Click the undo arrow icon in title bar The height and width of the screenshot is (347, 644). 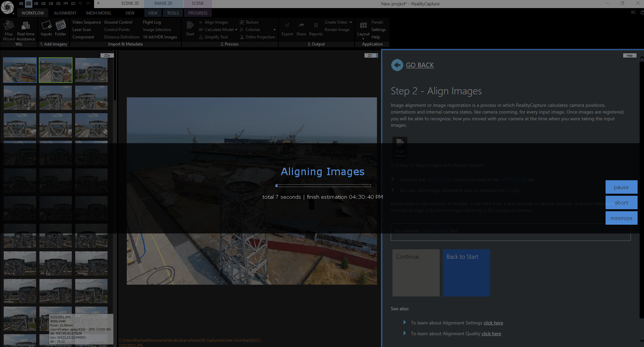(81, 3)
